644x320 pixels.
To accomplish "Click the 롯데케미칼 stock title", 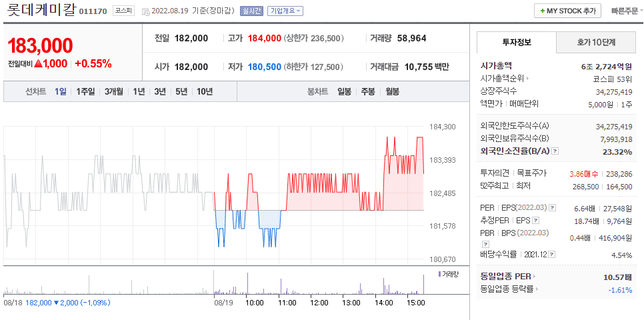I will click(x=41, y=10).
